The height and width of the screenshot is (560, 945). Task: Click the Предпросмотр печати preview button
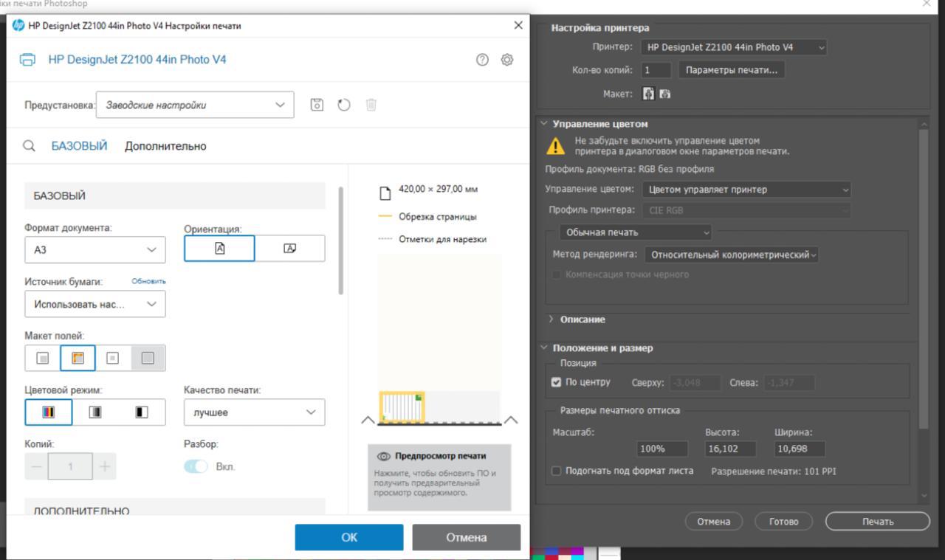pos(439,477)
